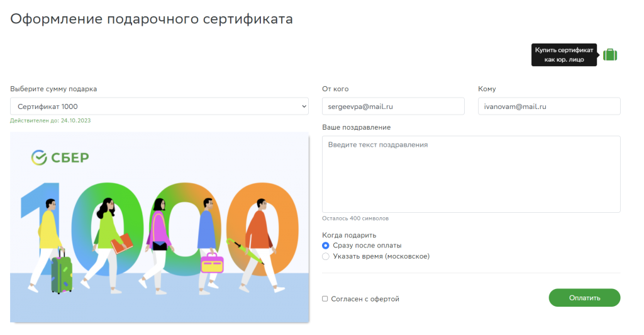644x335 pixels.
Task: Tick the 'Согласен с офертой' checkbox
Action: [x=325, y=299]
